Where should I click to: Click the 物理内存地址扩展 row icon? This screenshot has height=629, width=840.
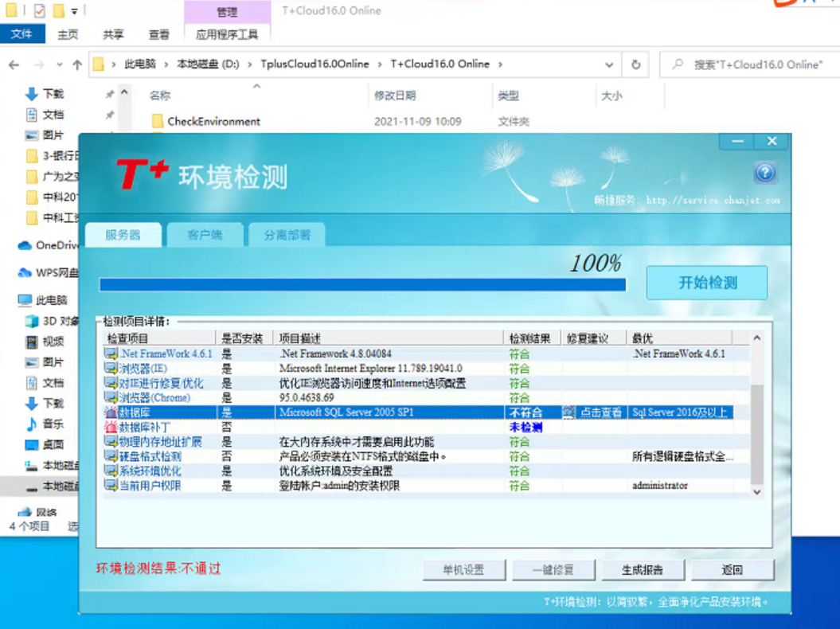click(111, 441)
